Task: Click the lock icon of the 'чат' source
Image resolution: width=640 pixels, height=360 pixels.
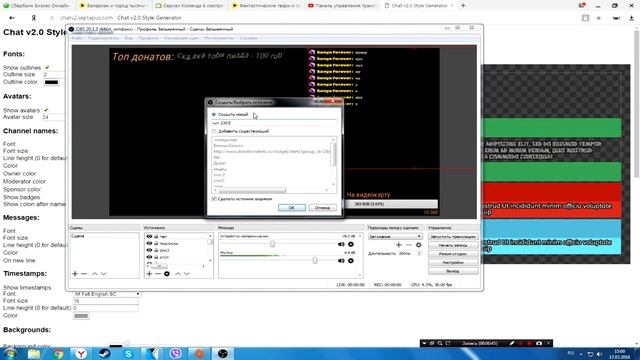Action: click(x=156, y=237)
